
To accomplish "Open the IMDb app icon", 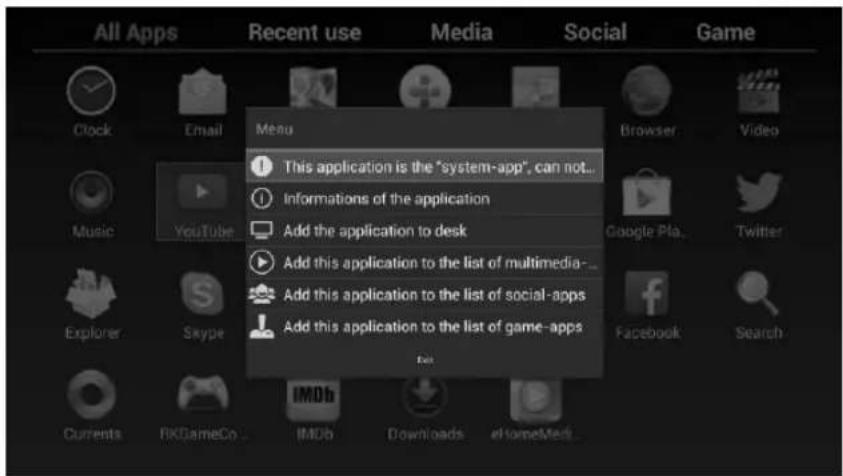I will pos(313,398).
